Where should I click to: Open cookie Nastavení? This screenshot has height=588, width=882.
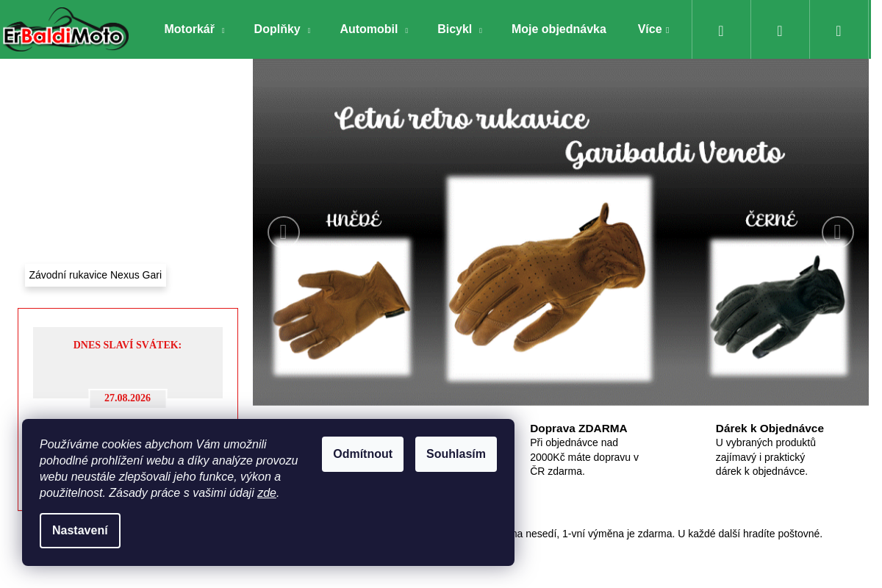[x=80, y=531]
